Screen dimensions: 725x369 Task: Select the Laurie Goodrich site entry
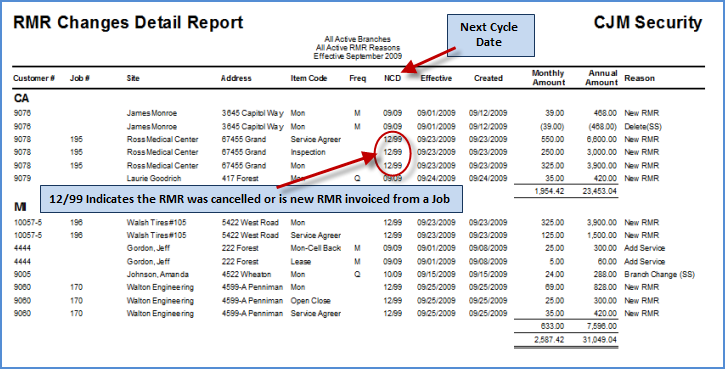(x=154, y=178)
